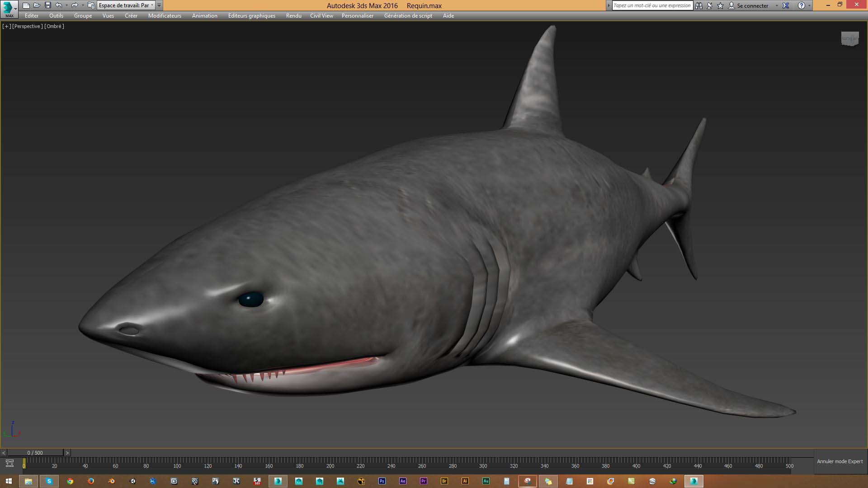Open the Ombré shading viewport label menu
868x488 pixels.
click(x=54, y=26)
